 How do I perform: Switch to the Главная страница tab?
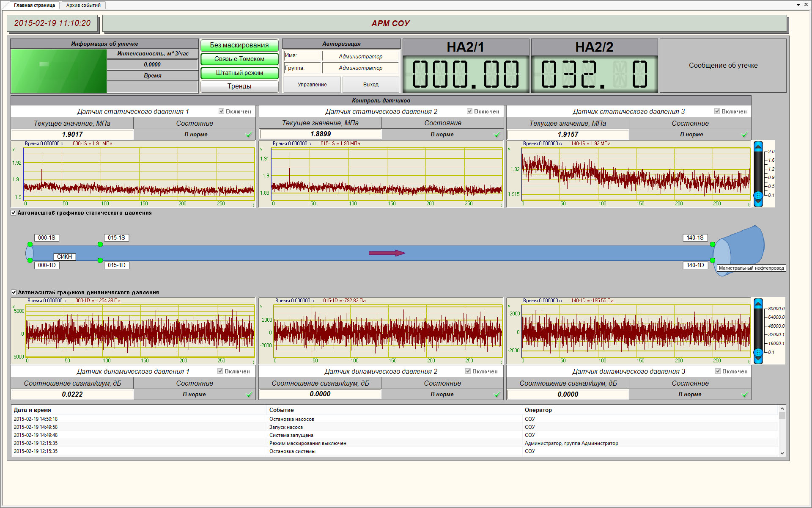tap(34, 5)
